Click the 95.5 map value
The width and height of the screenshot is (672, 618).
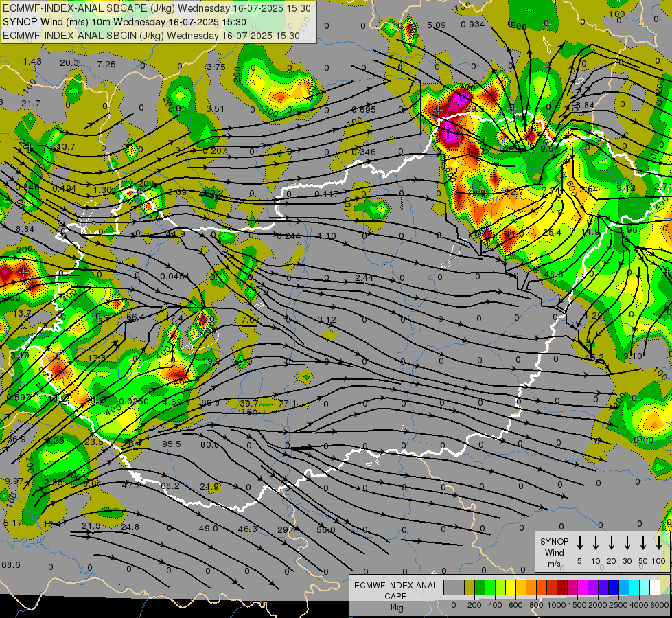172,444
